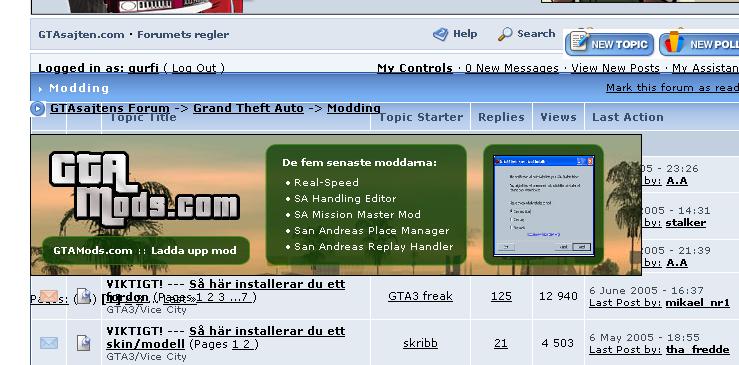Click the document icon beside fordon topic
The width and height of the screenshot is (739, 365).
pos(83,296)
